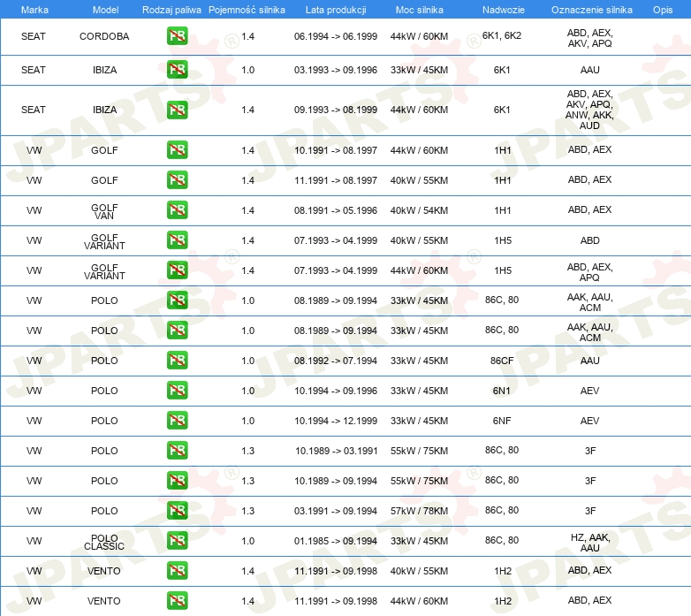The width and height of the screenshot is (691, 616).
Task: Click fuel icon in VENTO 40kW / 55KM row
Action: point(177,571)
